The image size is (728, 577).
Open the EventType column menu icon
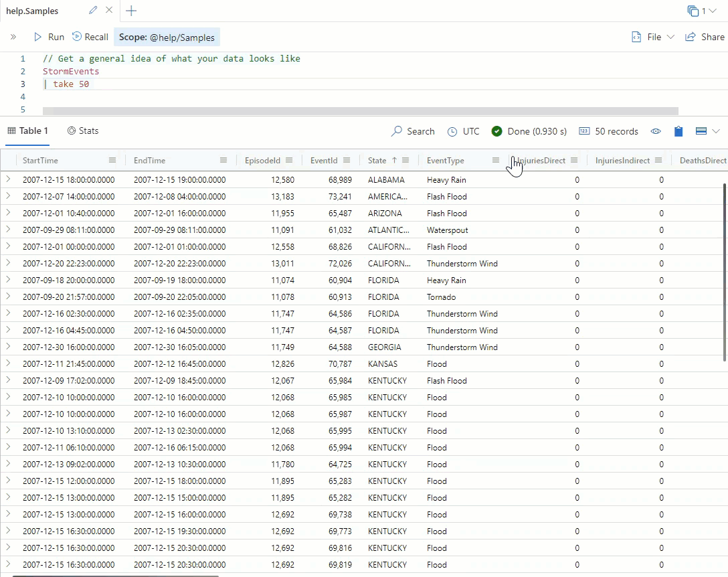click(x=496, y=161)
